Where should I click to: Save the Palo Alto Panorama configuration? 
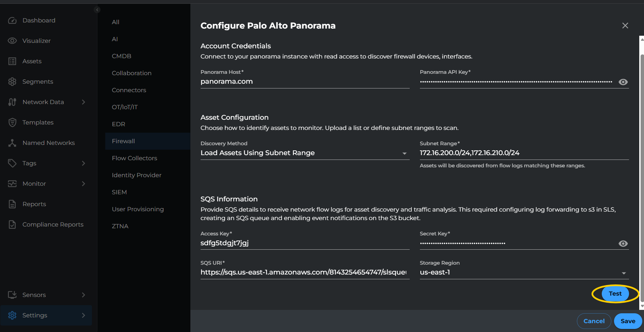pos(628,321)
